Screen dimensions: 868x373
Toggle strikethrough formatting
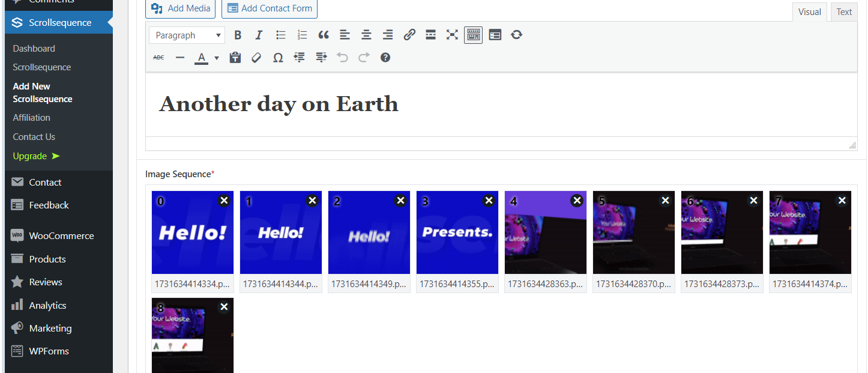click(158, 58)
